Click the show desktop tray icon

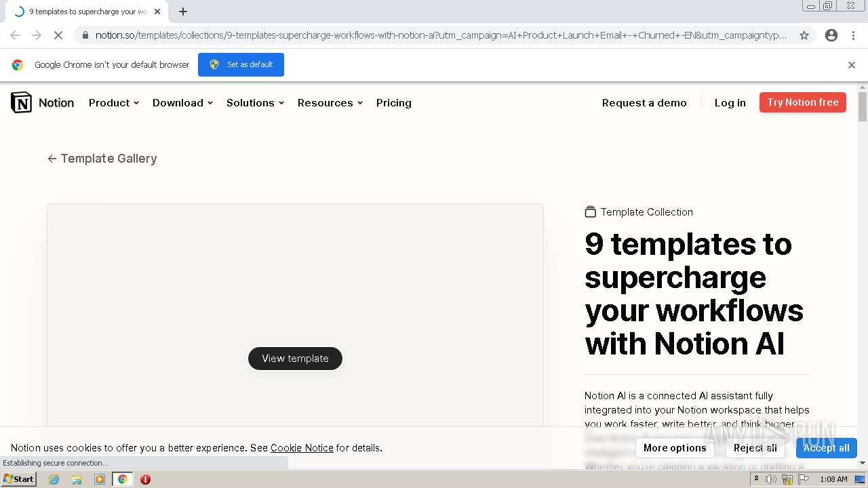[860, 479]
